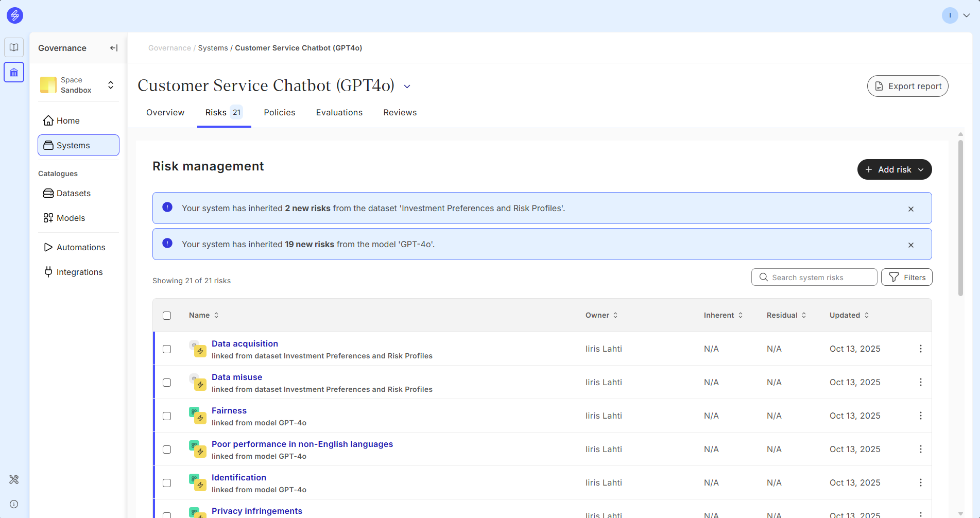980x518 pixels.
Task: Toggle the select-all checkbox in table header
Action: pos(167,316)
